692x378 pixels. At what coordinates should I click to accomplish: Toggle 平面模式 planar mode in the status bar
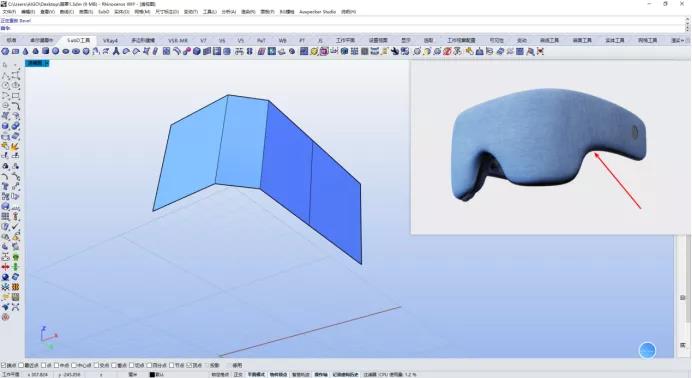(x=256, y=374)
